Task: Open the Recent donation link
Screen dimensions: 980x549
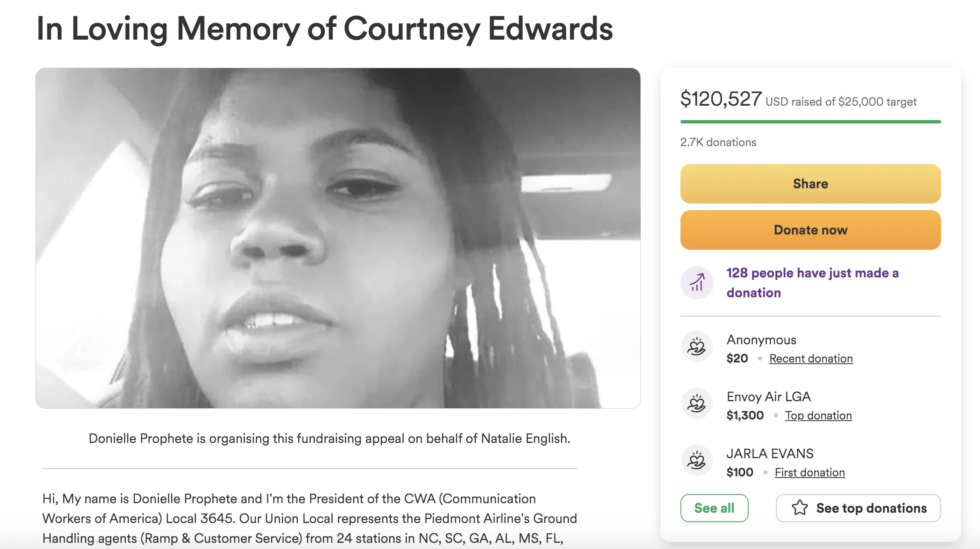Action: [811, 358]
